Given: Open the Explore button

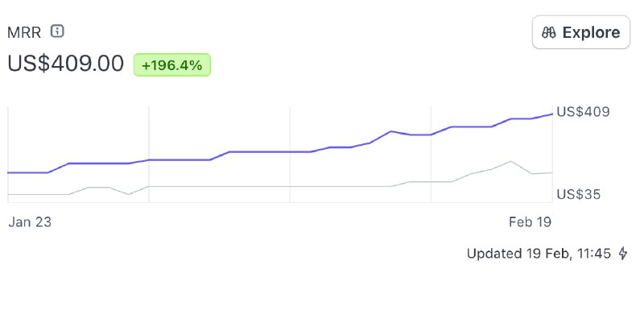Looking at the screenshot, I should (580, 32).
